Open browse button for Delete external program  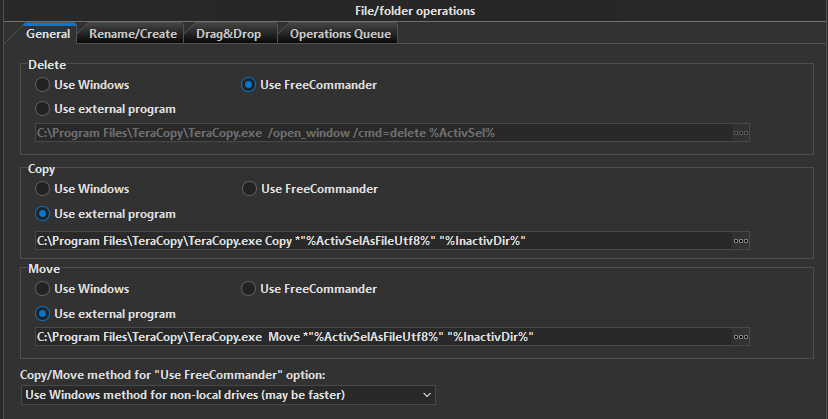(x=741, y=133)
